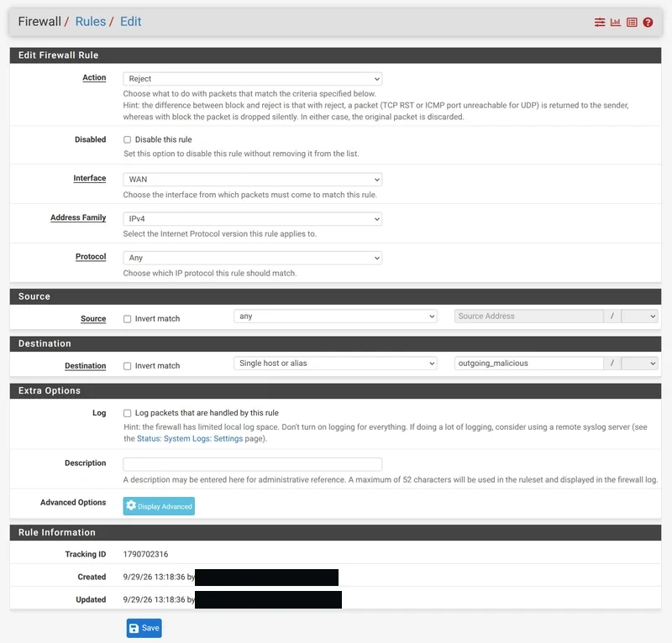Click the Extra Options section header
672x643 pixels.
pos(335,390)
